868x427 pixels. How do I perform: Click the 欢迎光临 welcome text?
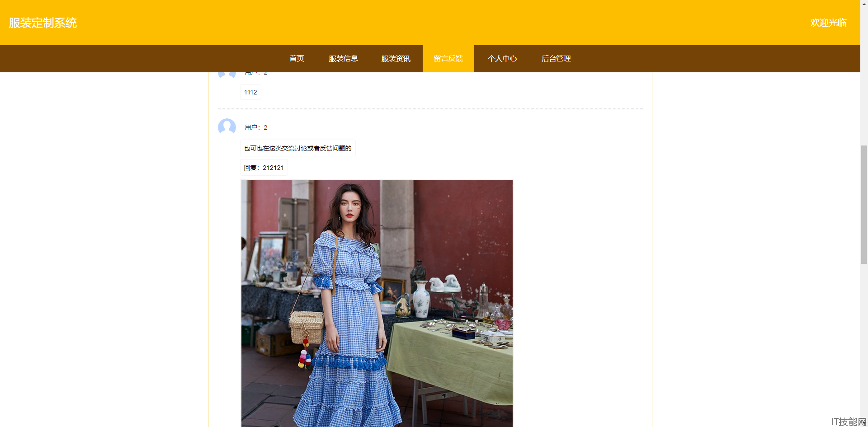tap(828, 23)
